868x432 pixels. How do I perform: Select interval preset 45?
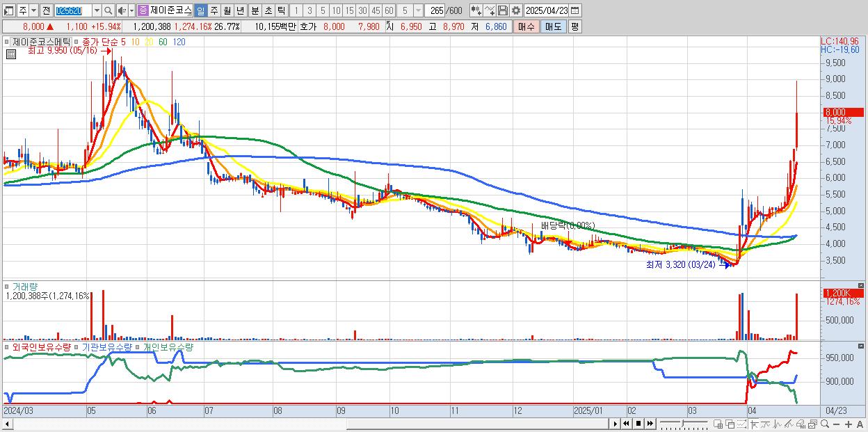click(x=376, y=10)
